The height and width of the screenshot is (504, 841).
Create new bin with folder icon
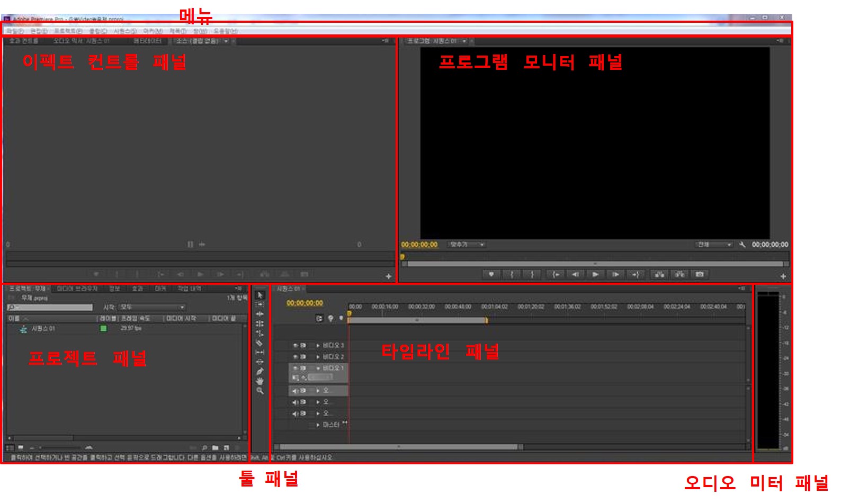click(216, 448)
